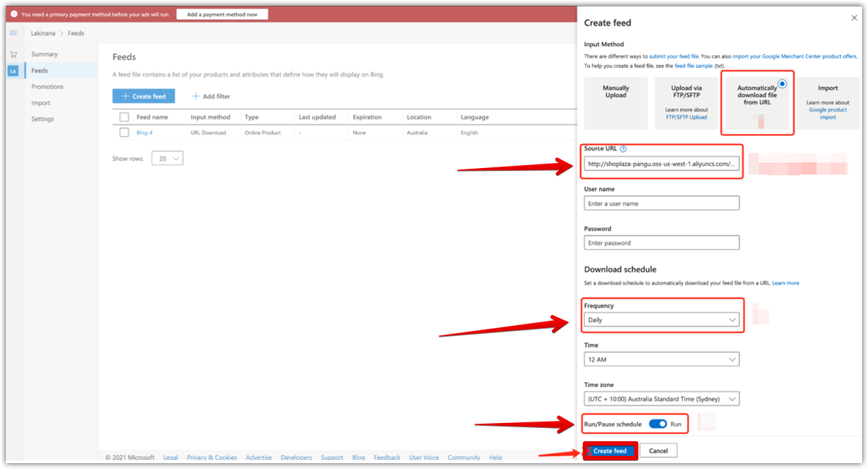Click the User name input field

pyautogui.click(x=662, y=204)
